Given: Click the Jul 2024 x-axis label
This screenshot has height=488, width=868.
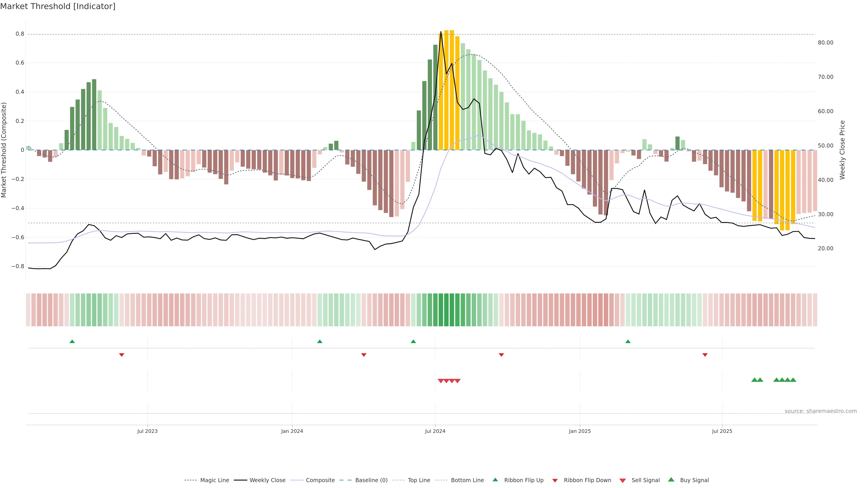Looking at the screenshot, I should [435, 431].
